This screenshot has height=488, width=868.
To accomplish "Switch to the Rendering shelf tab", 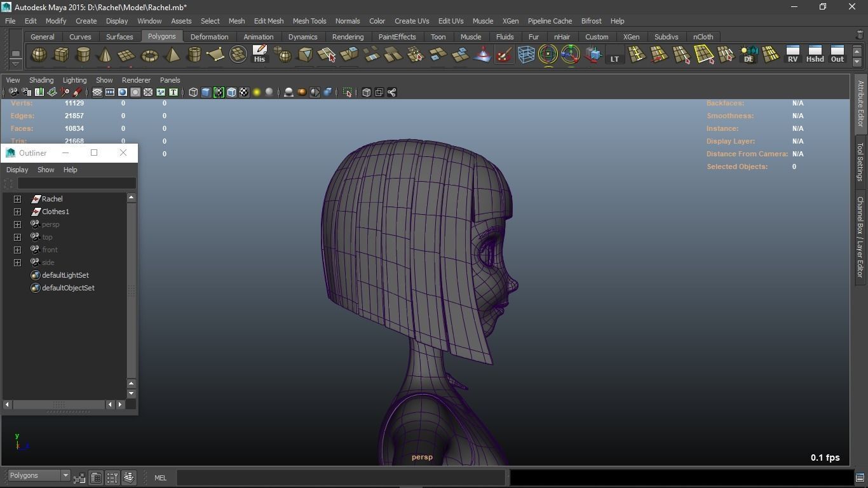I will [x=348, y=37].
